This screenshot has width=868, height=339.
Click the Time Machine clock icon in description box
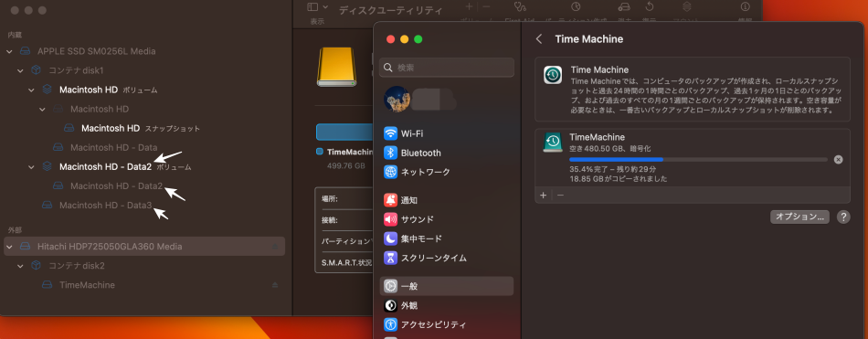(x=553, y=75)
